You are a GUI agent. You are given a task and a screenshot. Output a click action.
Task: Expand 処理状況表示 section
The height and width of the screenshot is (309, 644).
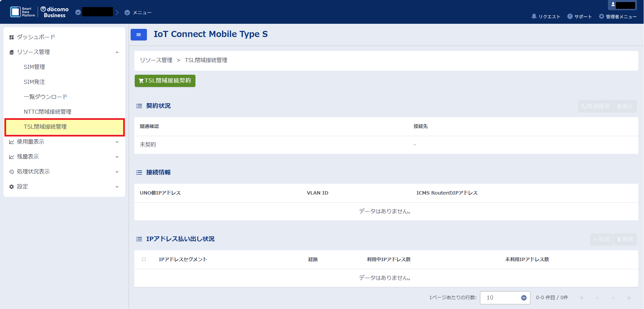tap(64, 171)
